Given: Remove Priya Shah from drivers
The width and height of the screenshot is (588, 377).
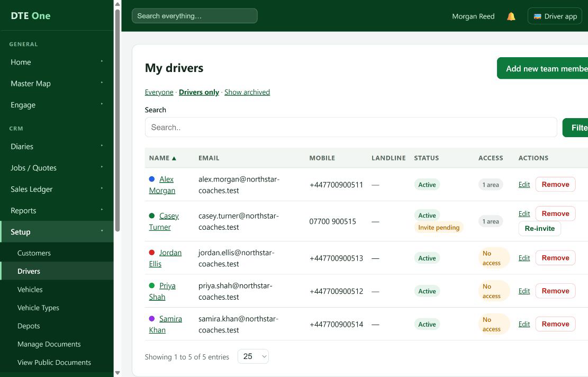Looking at the screenshot, I should click(x=555, y=291).
